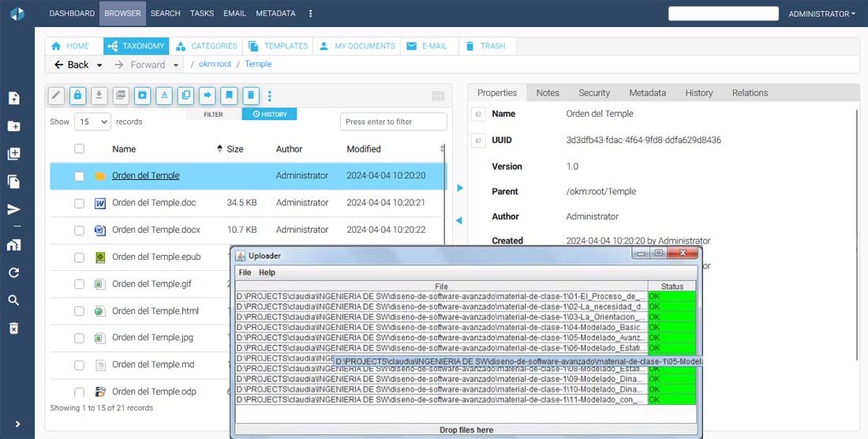Click the delete trash icon in toolbar
The width and height of the screenshot is (868, 439).
coord(250,96)
